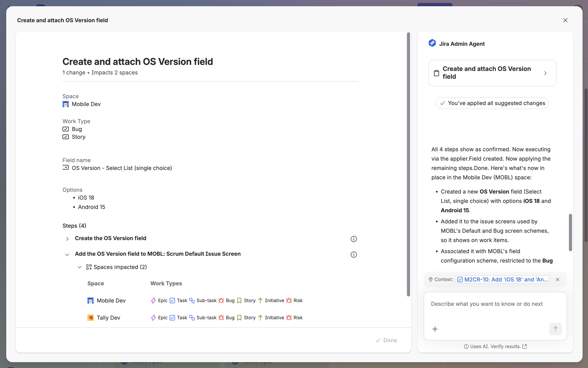Click the left panel vertical scrollbar
Screen dimensions: 588x368
(408, 164)
